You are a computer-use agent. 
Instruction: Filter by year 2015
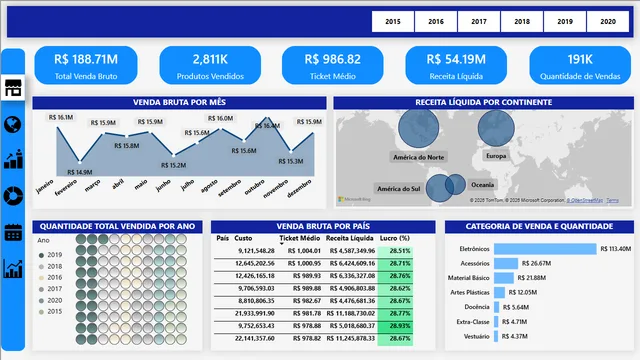(393, 21)
